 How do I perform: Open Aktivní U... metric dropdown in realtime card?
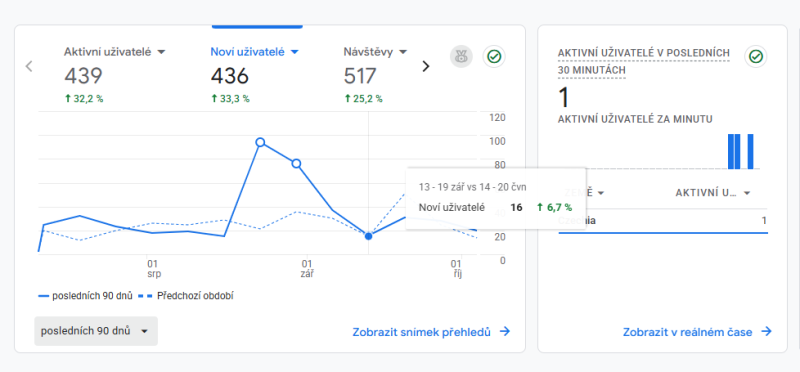[747, 193]
